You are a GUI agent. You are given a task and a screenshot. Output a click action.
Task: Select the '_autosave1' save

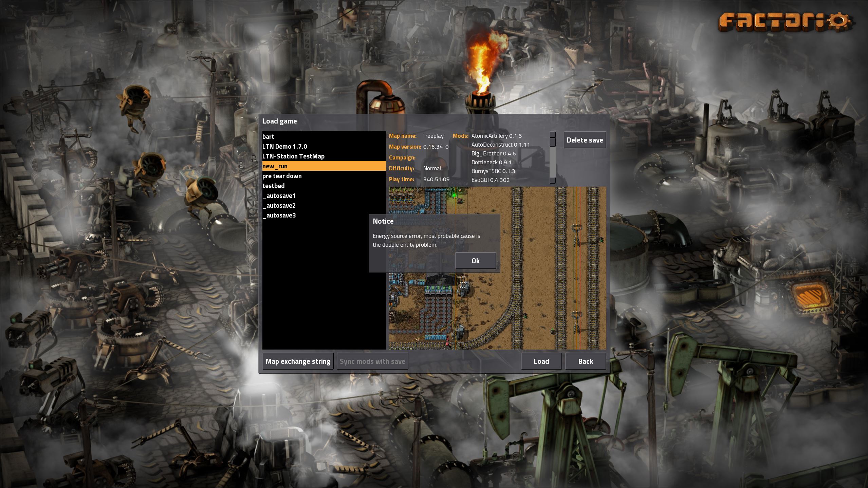[x=324, y=195]
